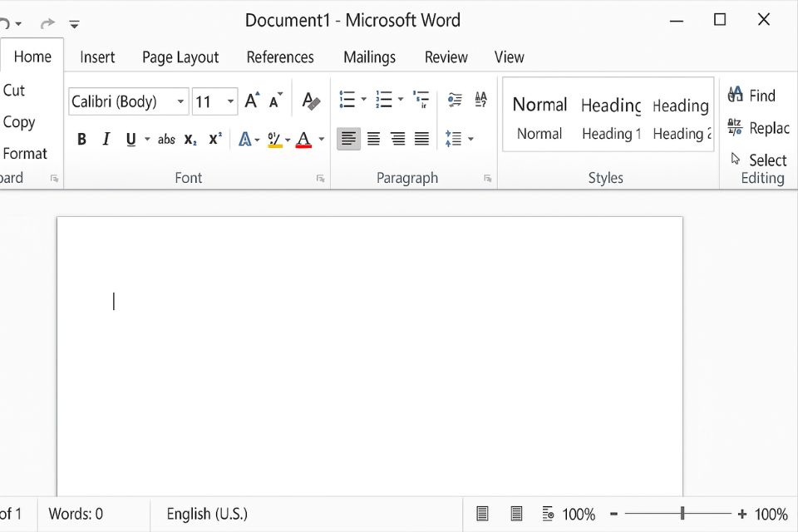
Task: Expand the font size 11 dropdown
Action: 230,102
